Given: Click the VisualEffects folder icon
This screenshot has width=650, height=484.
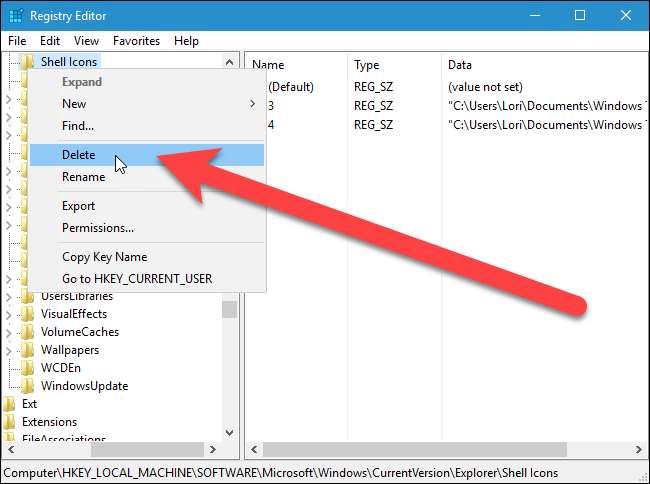Looking at the screenshot, I should click(27, 314).
